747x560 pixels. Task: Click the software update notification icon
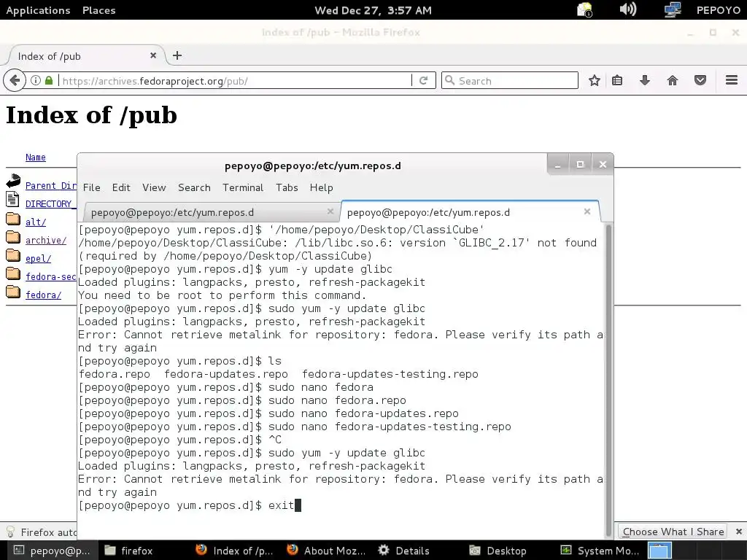click(584, 10)
